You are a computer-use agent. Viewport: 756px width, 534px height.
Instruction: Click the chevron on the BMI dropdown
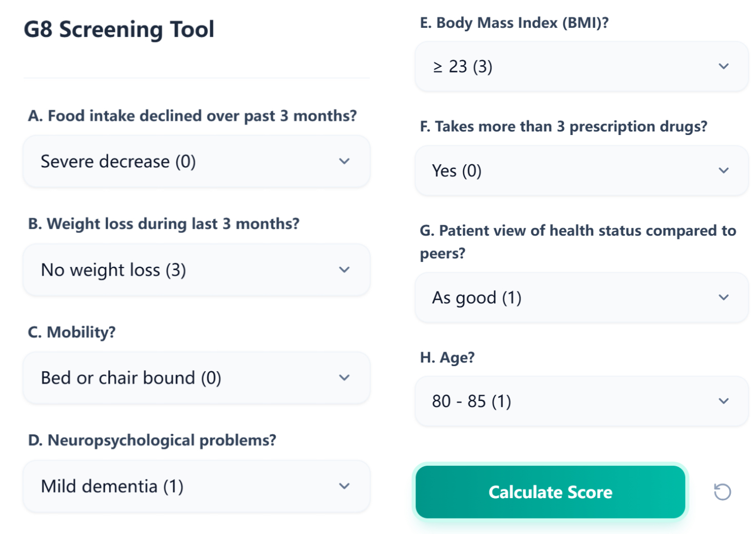point(724,66)
